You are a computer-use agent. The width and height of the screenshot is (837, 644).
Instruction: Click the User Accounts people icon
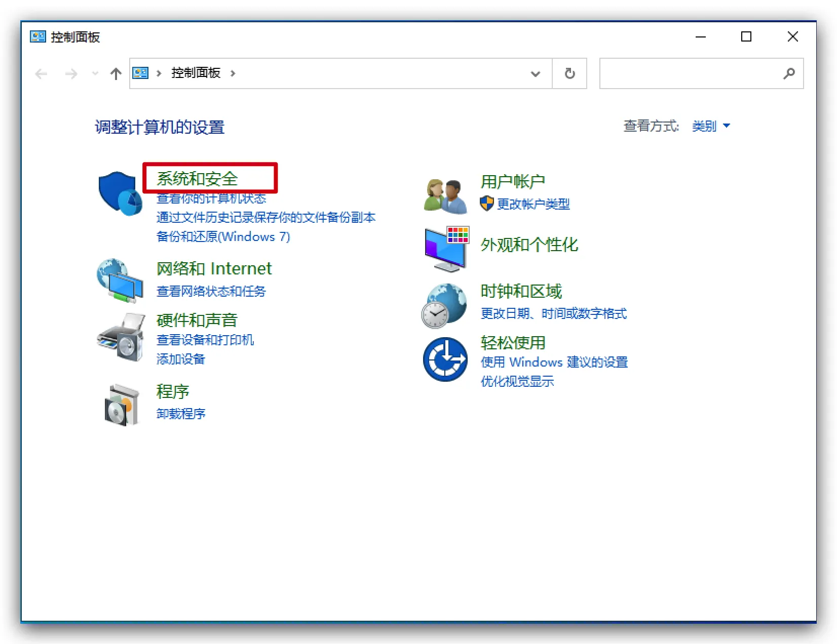coord(445,196)
